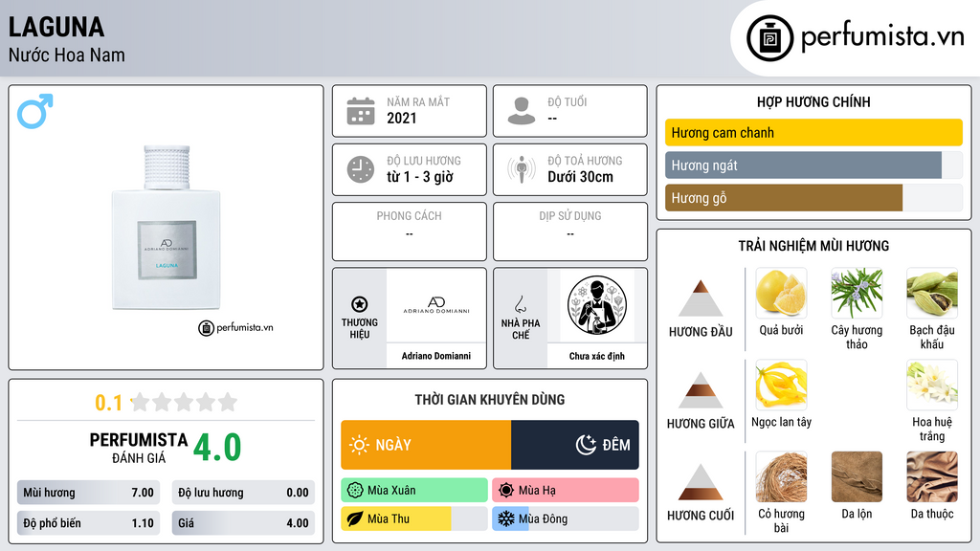The height and width of the screenshot is (551, 980).
Task: Click the Ngày daytime segment
Action: pyautogui.click(x=426, y=445)
